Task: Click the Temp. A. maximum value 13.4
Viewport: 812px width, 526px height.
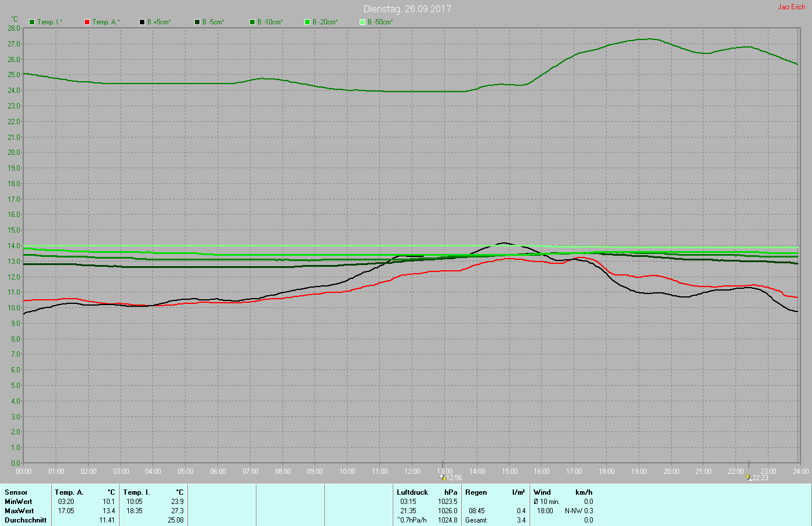Action: pos(109,511)
